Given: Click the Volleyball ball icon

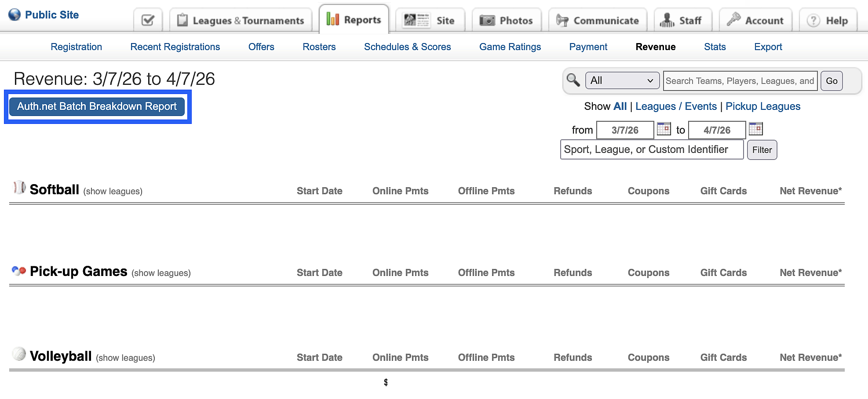Looking at the screenshot, I should [x=19, y=354].
